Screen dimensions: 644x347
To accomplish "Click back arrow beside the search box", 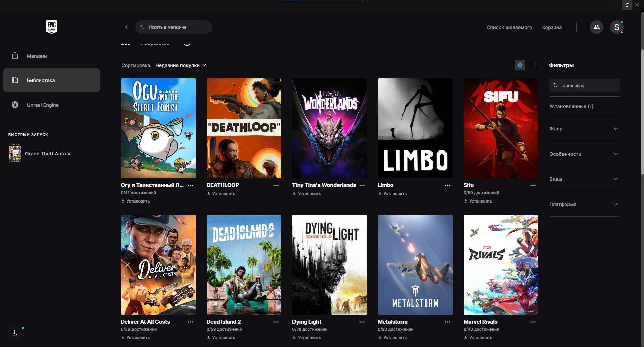I will point(126,27).
